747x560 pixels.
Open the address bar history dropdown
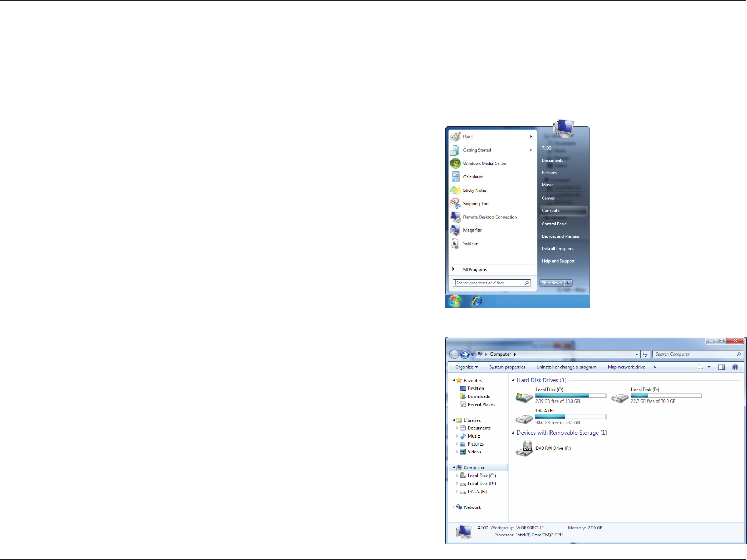637,354
